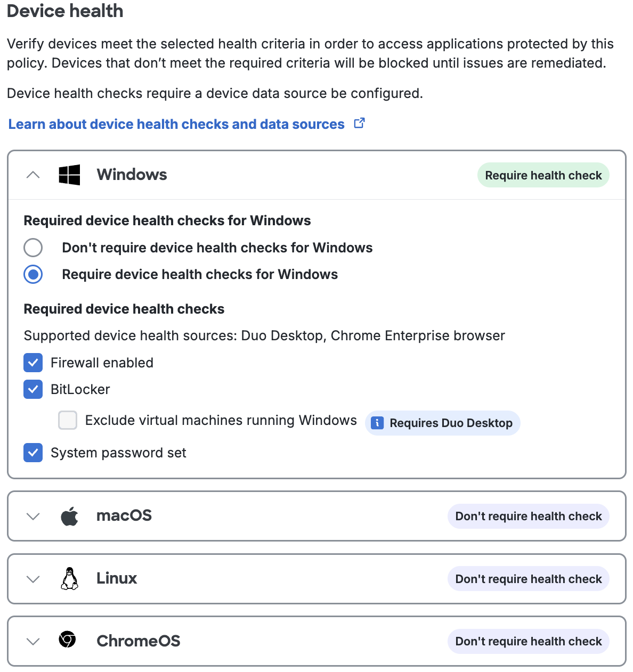Expand the Linux section
Viewport: 633px width, 672px height.
coord(33,579)
